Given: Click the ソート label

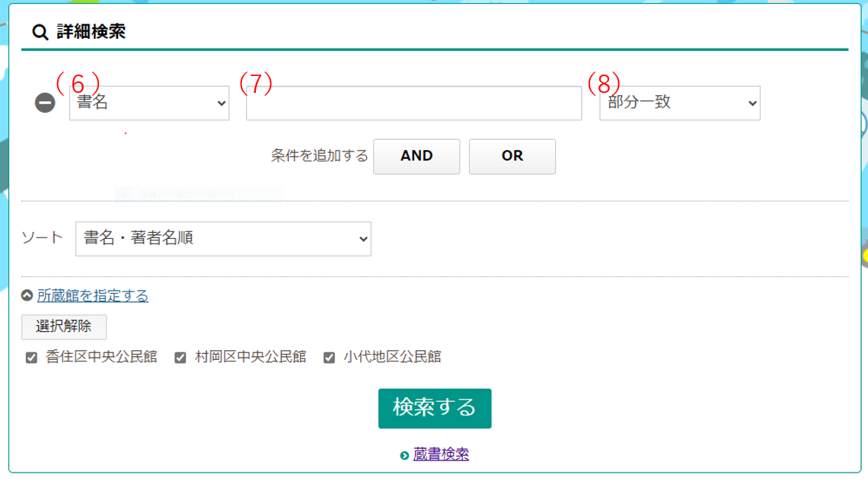Looking at the screenshot, I should coord(43,237).
